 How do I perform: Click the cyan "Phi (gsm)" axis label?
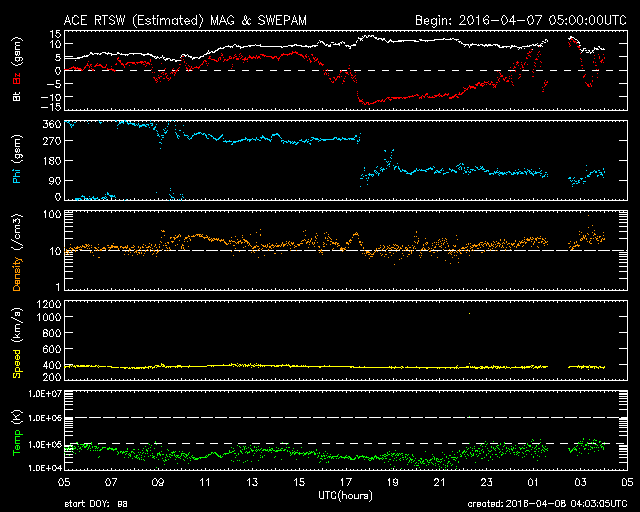(17, 159)
